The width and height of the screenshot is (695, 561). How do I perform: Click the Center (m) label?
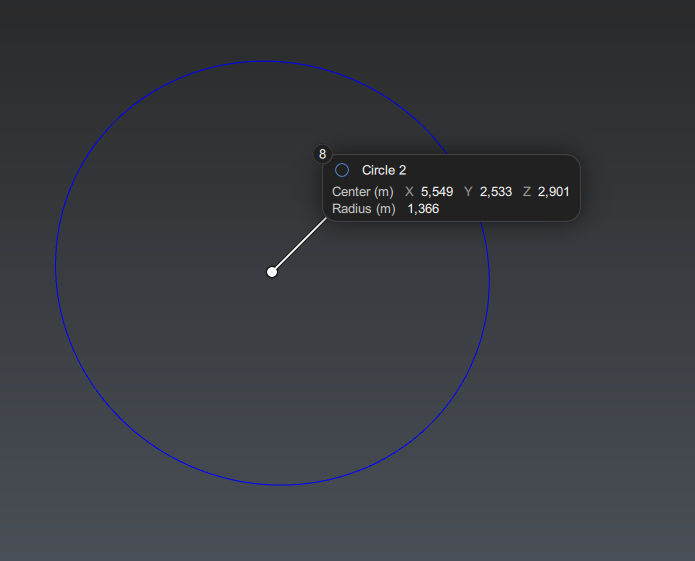[362, 191]
